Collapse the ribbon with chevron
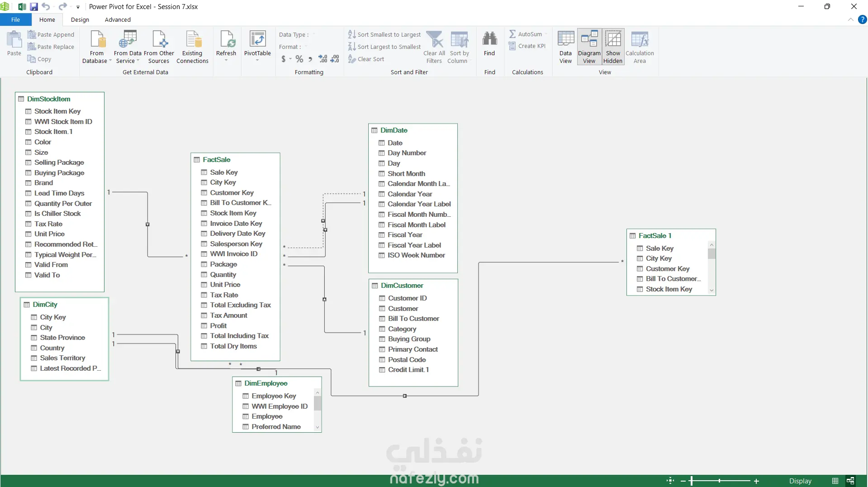The height and width of the screenshot is (487, 868). pyautogui.click(x=850, y=19)
